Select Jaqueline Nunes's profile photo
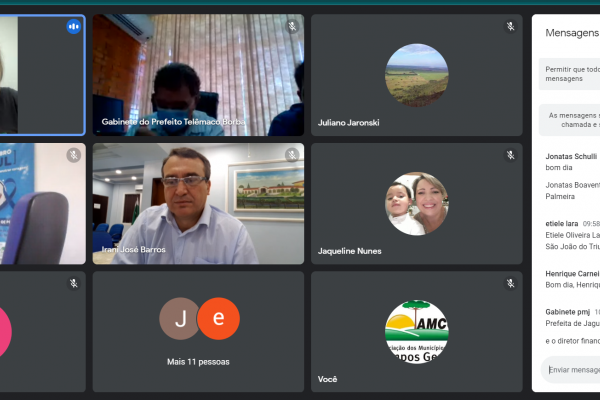600x400 pixels. (416, 204)
